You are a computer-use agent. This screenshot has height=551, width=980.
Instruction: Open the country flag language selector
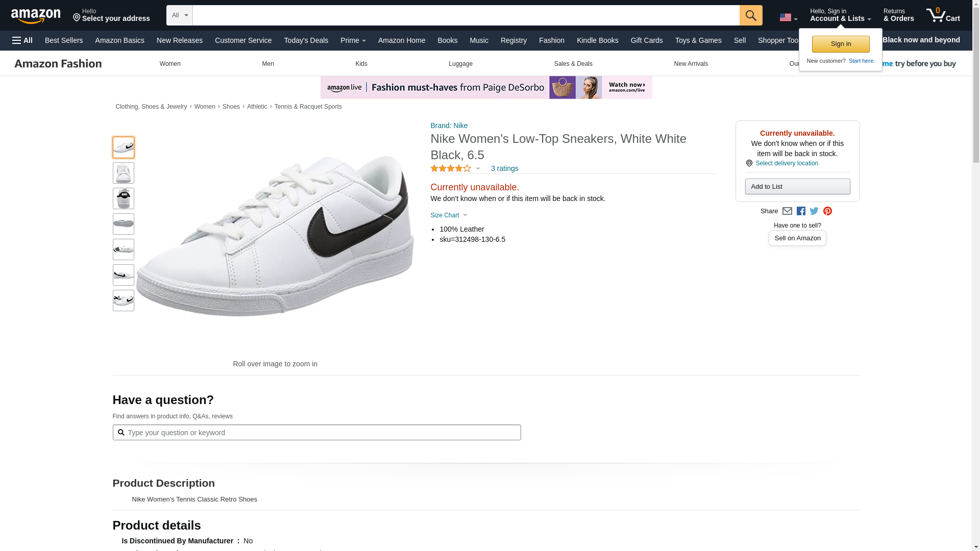click(x=788, y=17)
